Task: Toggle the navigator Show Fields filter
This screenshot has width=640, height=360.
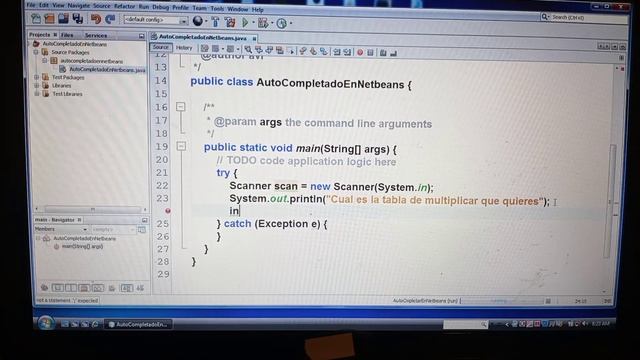Action: click(58, 288)
